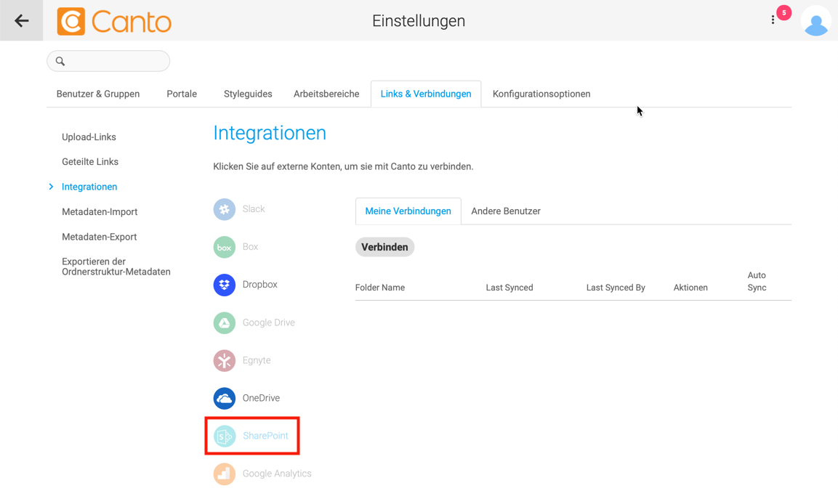Go back using the arrow icon

coord(21,21)
